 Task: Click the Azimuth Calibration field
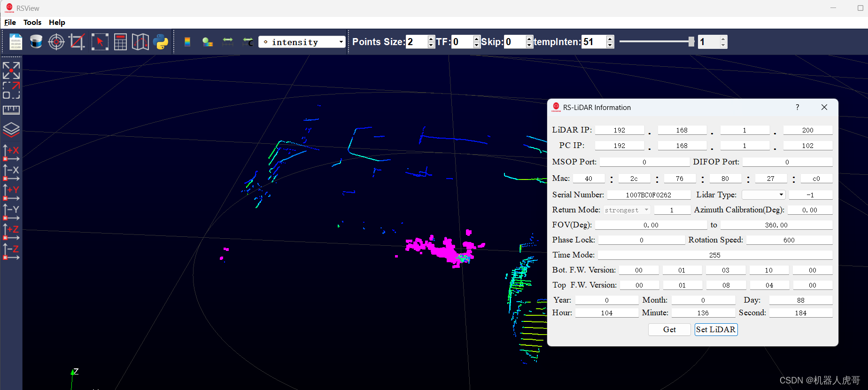(810, 210)
